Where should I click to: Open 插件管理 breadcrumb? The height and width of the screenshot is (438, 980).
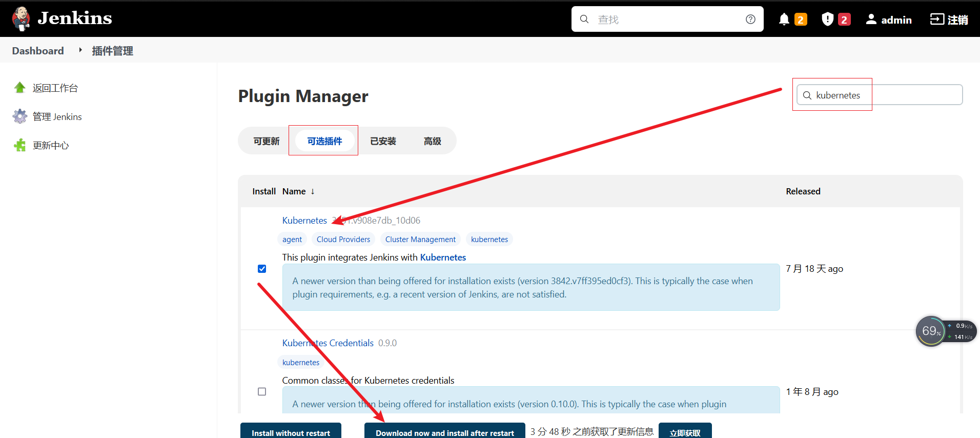click(112, 51)
